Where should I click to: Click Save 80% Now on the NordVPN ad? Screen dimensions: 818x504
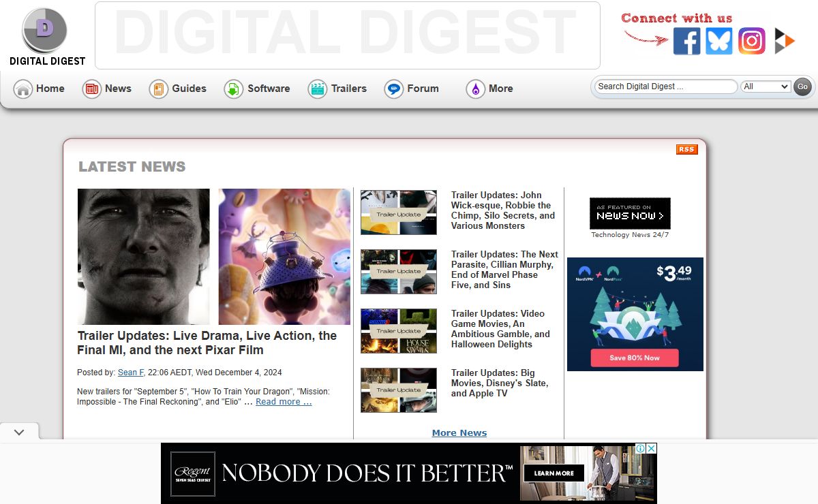pos(635,358)
